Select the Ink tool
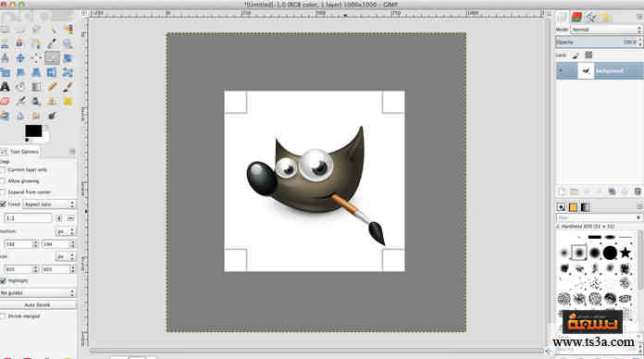644x359 pixels. [x=36, y=101]
